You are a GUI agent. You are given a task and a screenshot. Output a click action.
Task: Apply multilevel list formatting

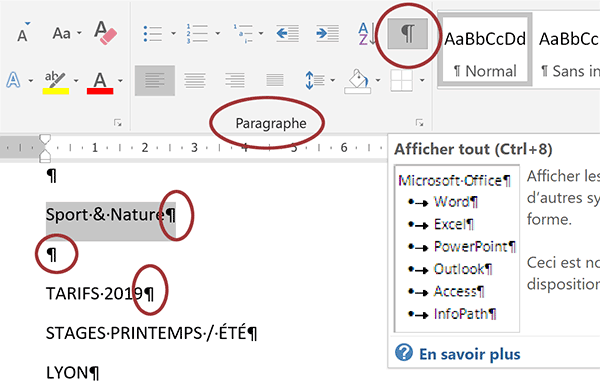click(x=243, y=34)
